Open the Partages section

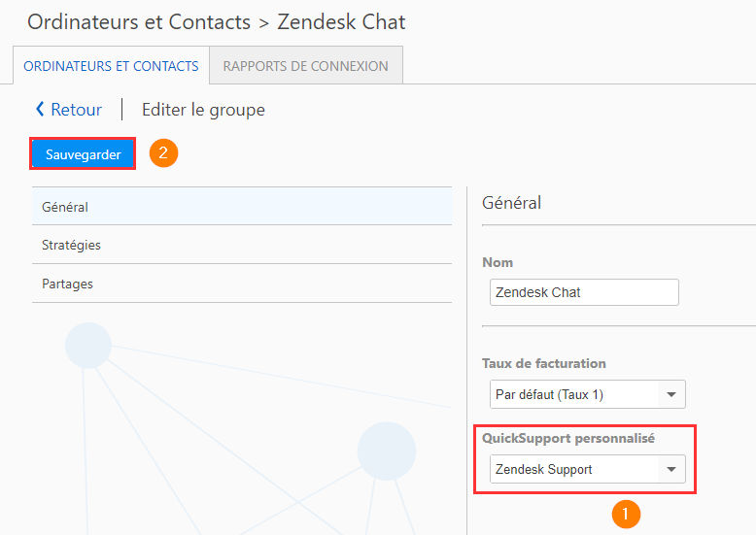click(x=242, y=284)
